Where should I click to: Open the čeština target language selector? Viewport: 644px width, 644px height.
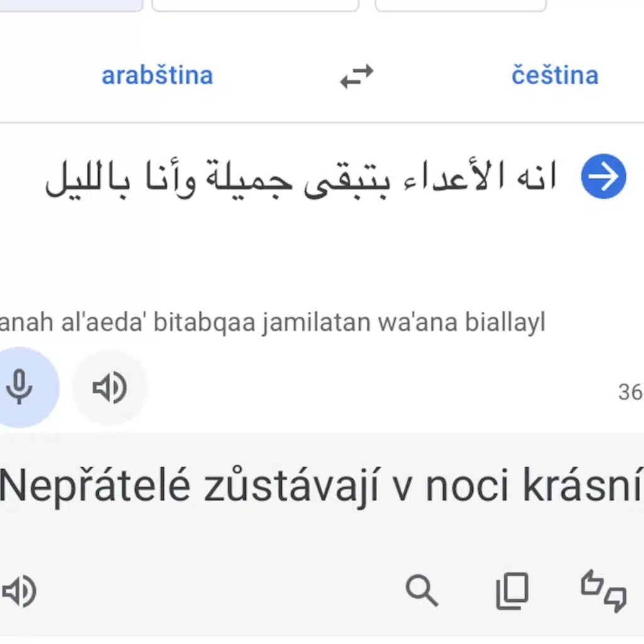coord(555,75)
